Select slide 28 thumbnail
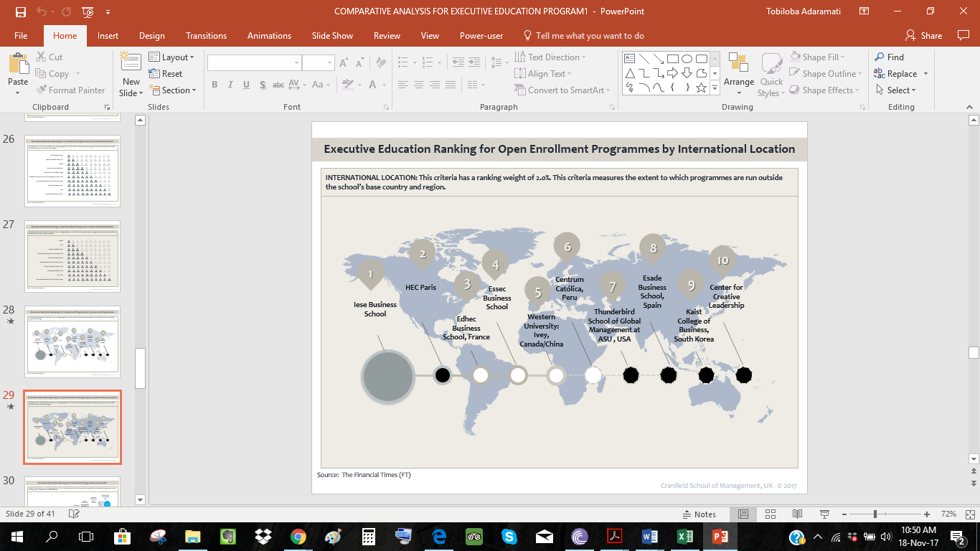The width and height of the screenshot is (980, 551). pyautogui.click(x=72, y=342)
